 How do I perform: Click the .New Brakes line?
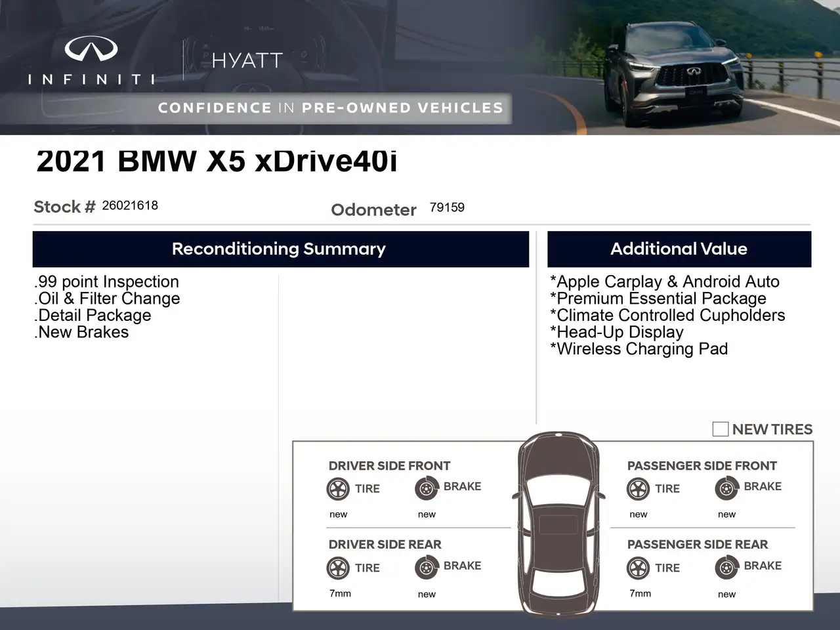[x=81, y=332]
